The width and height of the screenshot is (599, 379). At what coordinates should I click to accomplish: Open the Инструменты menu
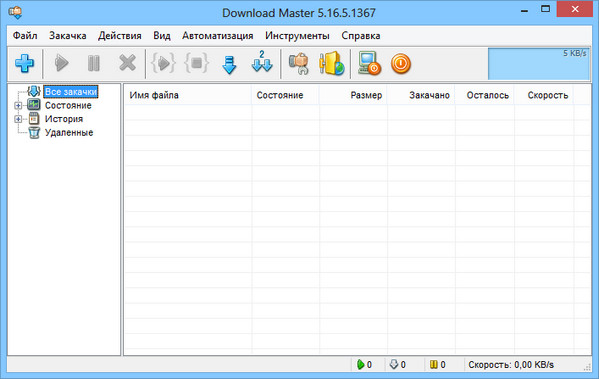[297, 36]
